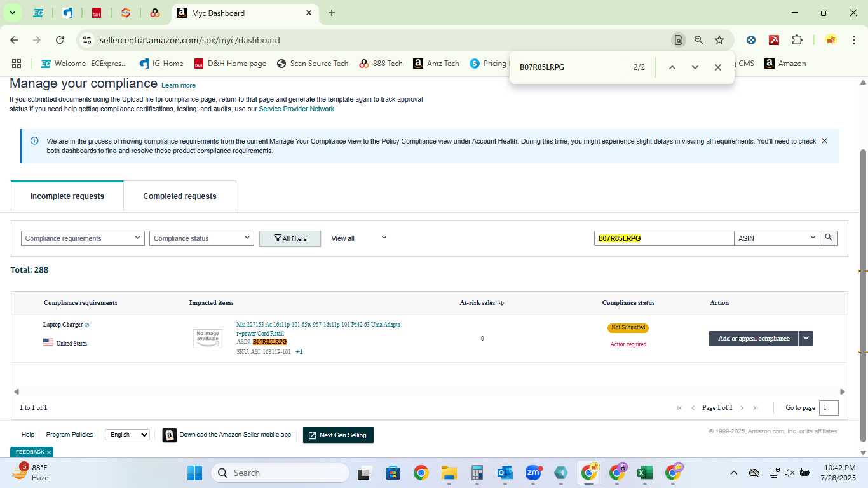868x488 pixels.
Task: Go back to previous page
Action: coord(14,40)
